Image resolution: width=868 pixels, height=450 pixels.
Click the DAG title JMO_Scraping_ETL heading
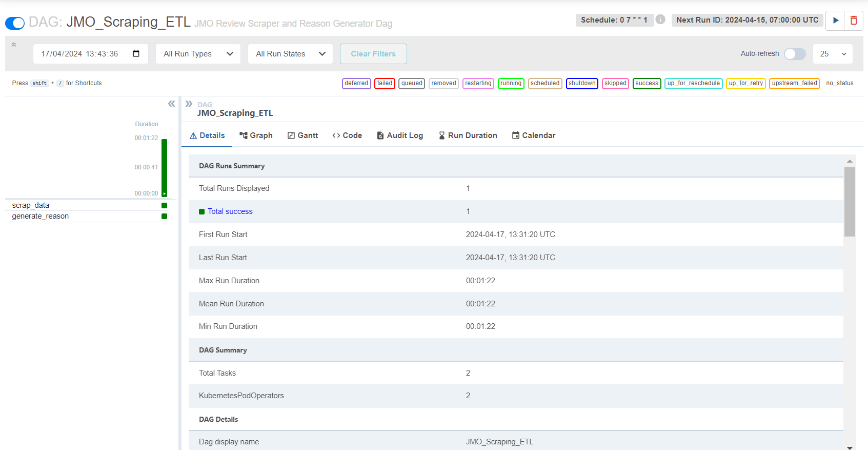coord(128,22)
